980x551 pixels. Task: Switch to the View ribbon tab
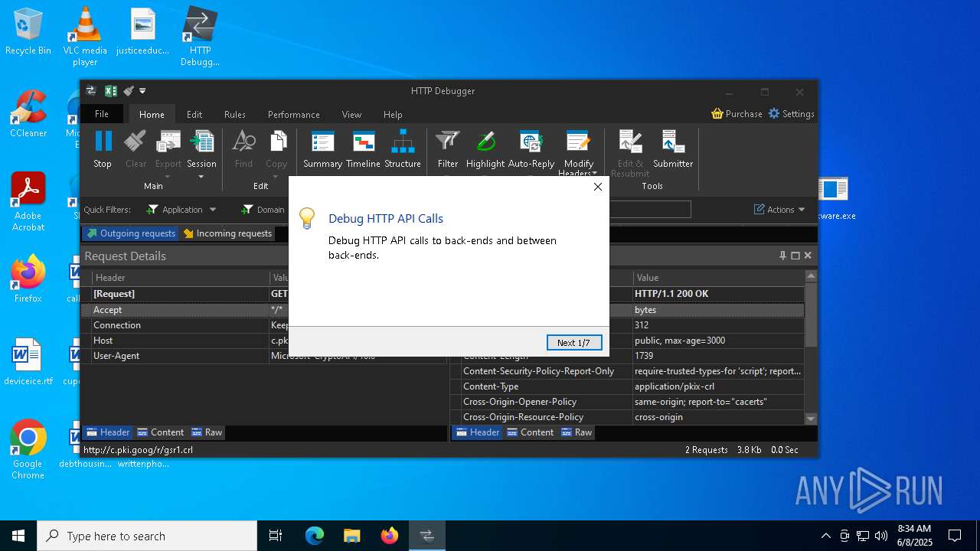[x=351, y=114]
